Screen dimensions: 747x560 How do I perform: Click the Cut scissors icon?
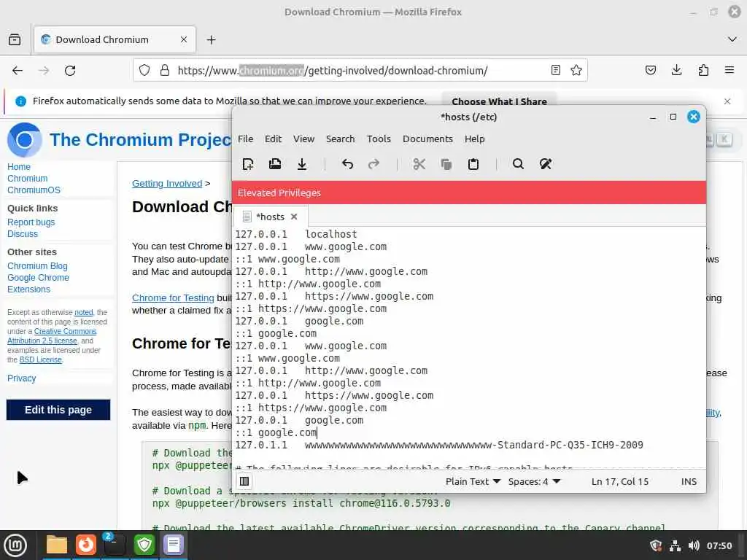pos(419,164)
